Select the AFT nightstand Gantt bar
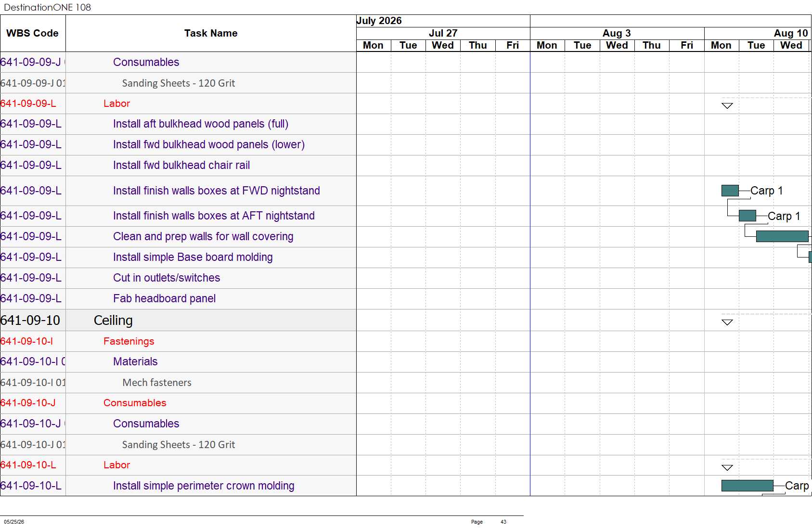The image size is (812, 528). click(x=748, y=216)
